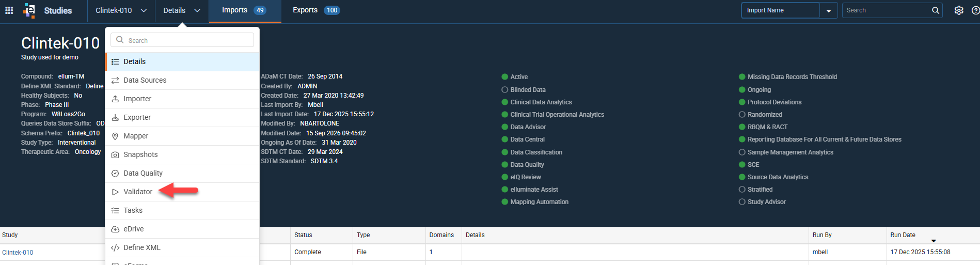Switch to the Exports tab
980x265 pixels.
[316, 10]
